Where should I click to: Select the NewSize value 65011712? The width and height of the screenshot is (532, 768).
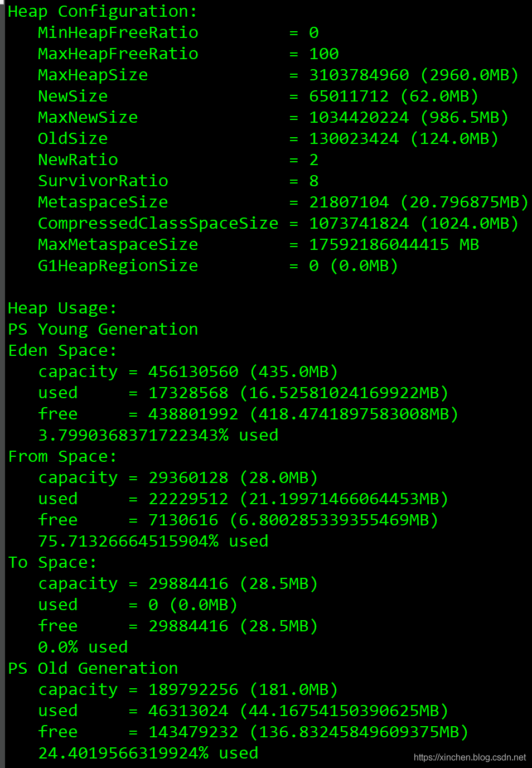[x=349, y=96]
